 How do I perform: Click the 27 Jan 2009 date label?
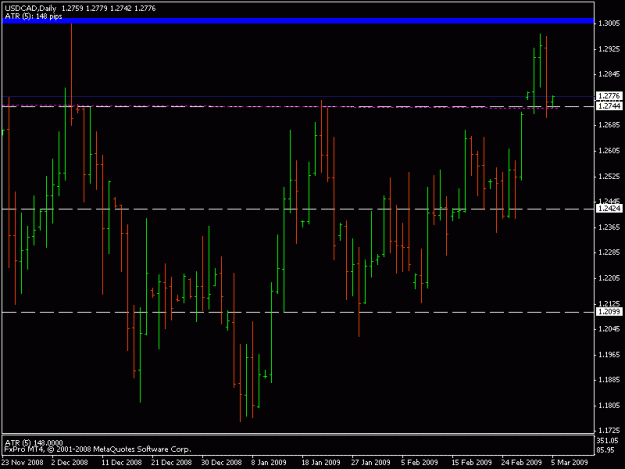click(371, 462)
